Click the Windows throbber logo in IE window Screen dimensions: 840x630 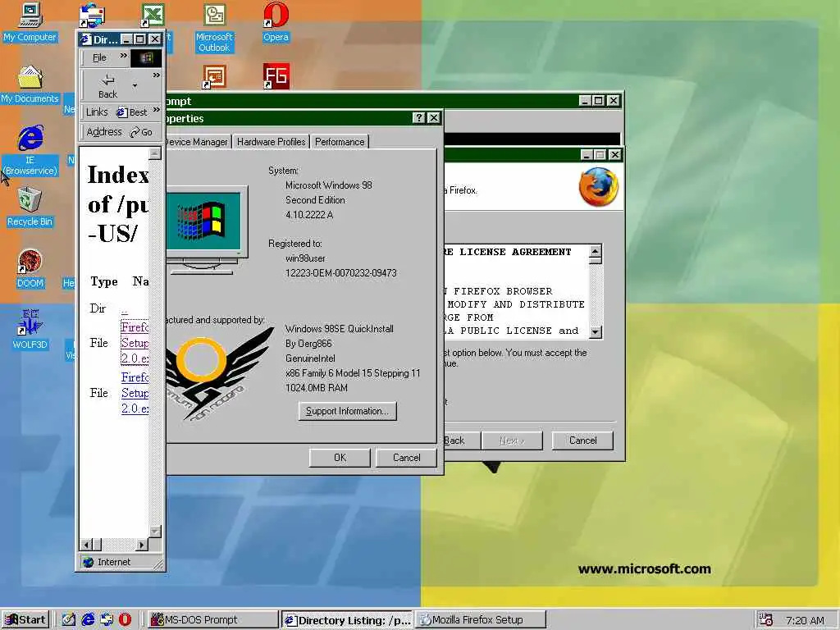tap(146, 58)
